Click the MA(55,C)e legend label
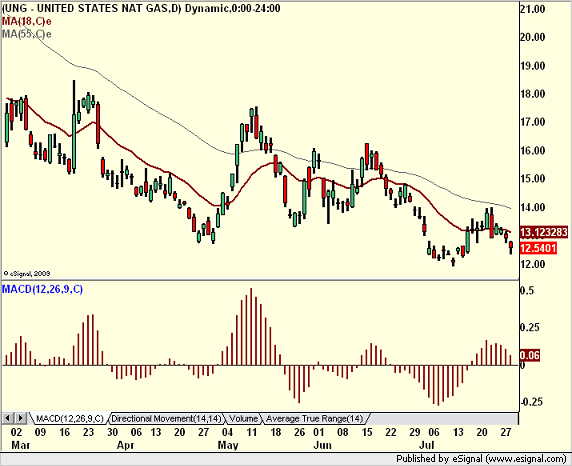The image size is (572, 466). 27,34
